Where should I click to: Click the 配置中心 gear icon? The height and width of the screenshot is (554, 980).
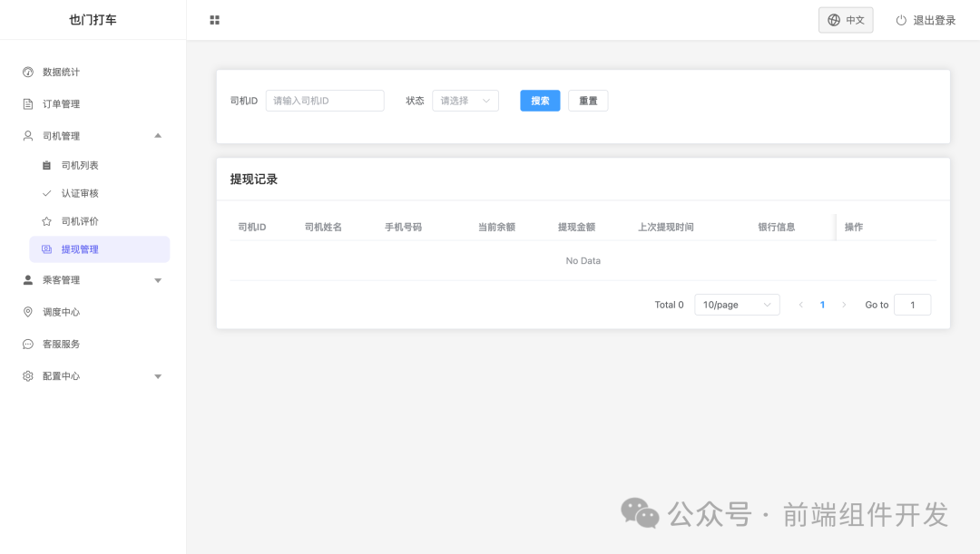tap(28, 376)
